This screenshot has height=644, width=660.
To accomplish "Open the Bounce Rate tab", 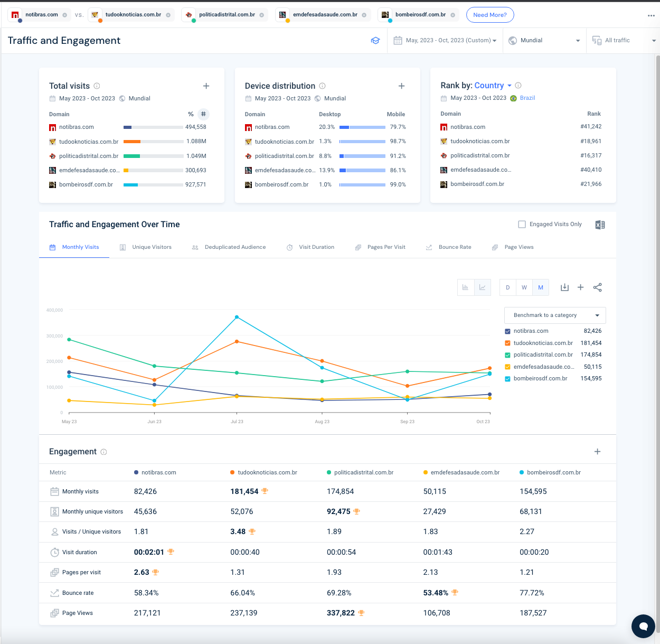I will (x=454, y=247).
